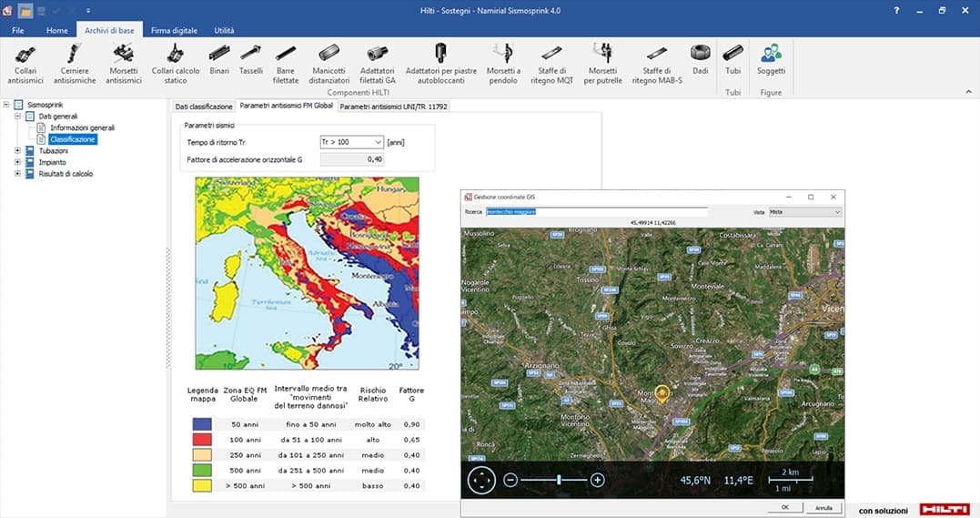Select Morsetti antisismici ribbon icon
Screen dimensions: 980x518
(x=123, y=63)
